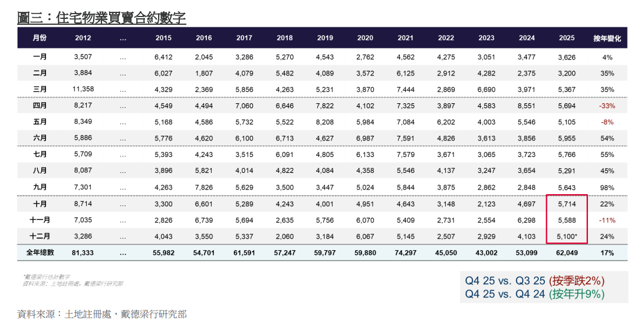Click the red -33% change value

[x=606, y=106]
